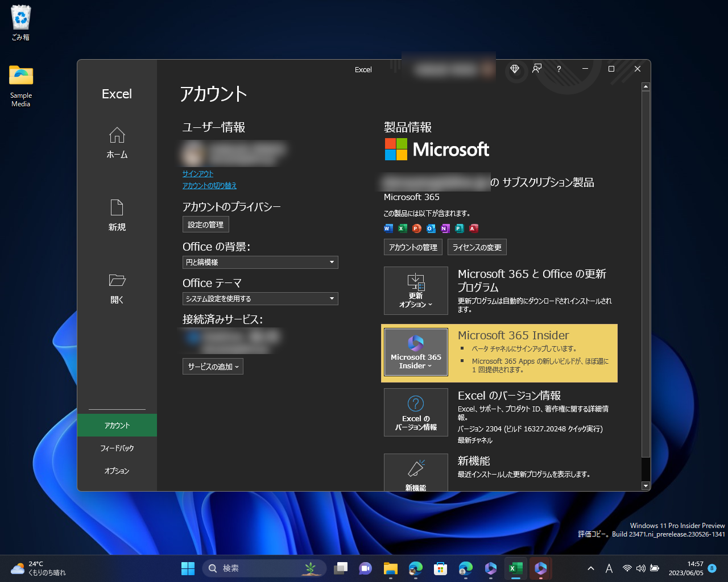Click the Microsoft 365 Insider logo icon
This screenshot has height=582, width=728.
[416, 342]
